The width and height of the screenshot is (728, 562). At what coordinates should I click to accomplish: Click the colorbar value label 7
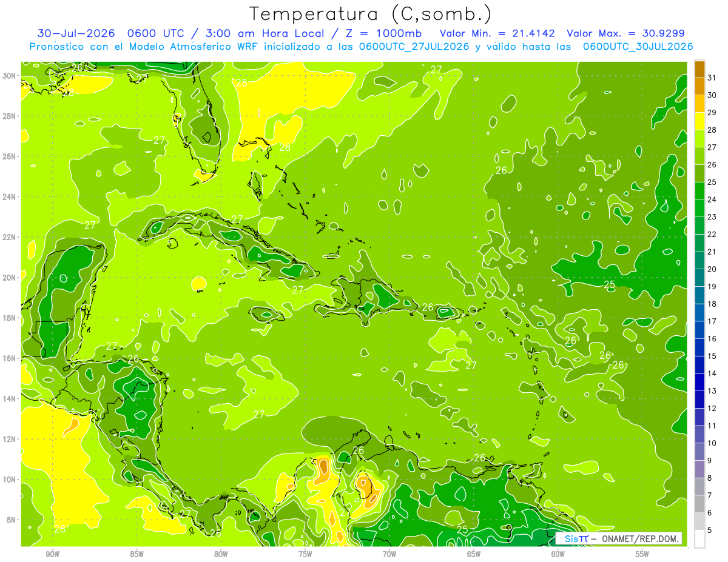click(710, 495)
